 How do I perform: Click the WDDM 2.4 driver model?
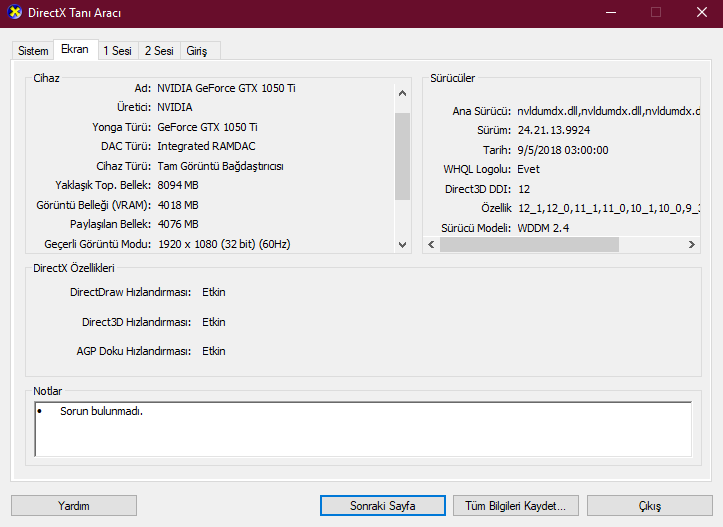[x=543, y=228]
